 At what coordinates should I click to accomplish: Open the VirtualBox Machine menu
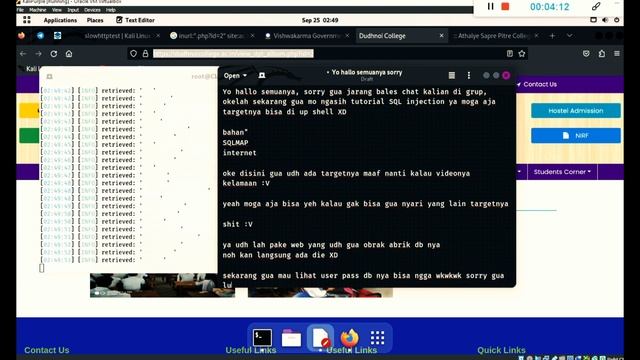38,10
